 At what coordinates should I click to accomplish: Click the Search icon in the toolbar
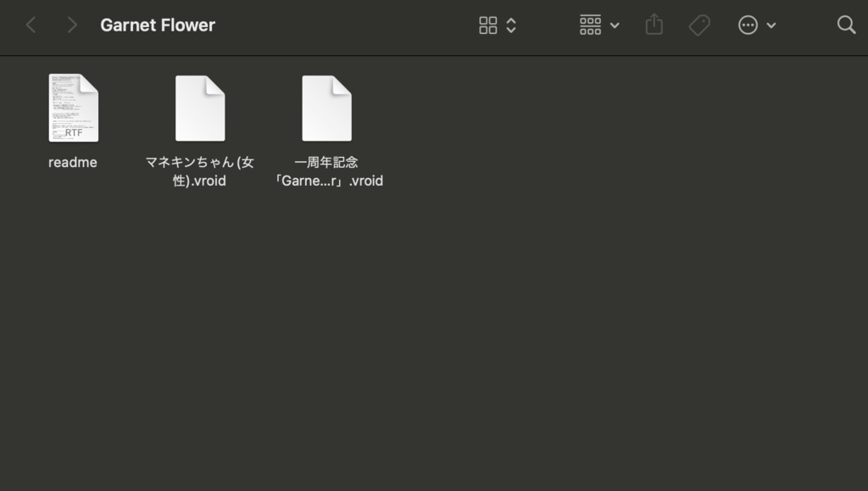(x=846, y=25)
